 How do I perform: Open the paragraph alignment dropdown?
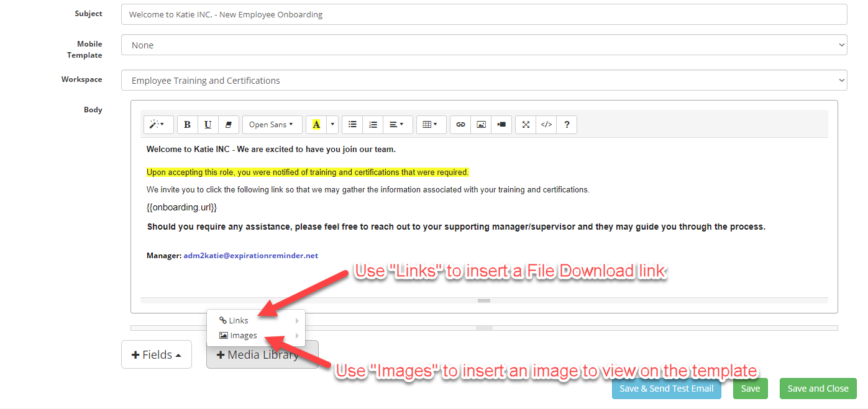[x=397, y=125]
